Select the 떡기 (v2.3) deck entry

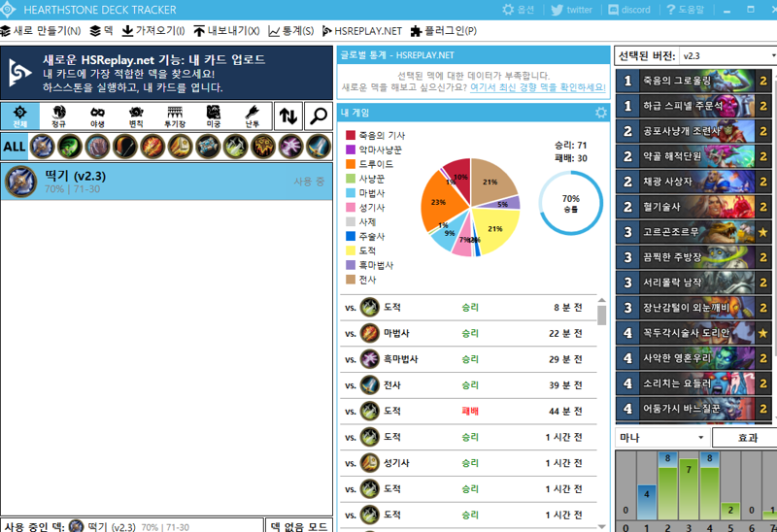[x=166, y=182]
